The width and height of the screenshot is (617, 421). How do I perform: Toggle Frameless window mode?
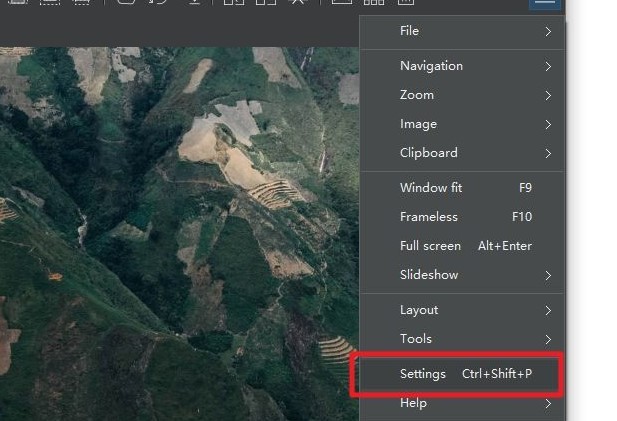pos(462,217)
